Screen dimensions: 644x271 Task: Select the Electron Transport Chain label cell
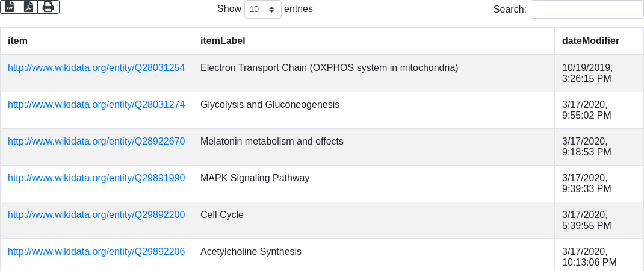373,73
